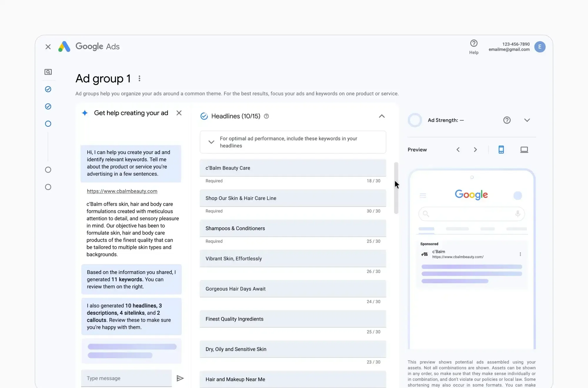This screenshot has height=388, width=588.
Task: Click the headlines list scrollbar
Action: (x=396, y=188)
